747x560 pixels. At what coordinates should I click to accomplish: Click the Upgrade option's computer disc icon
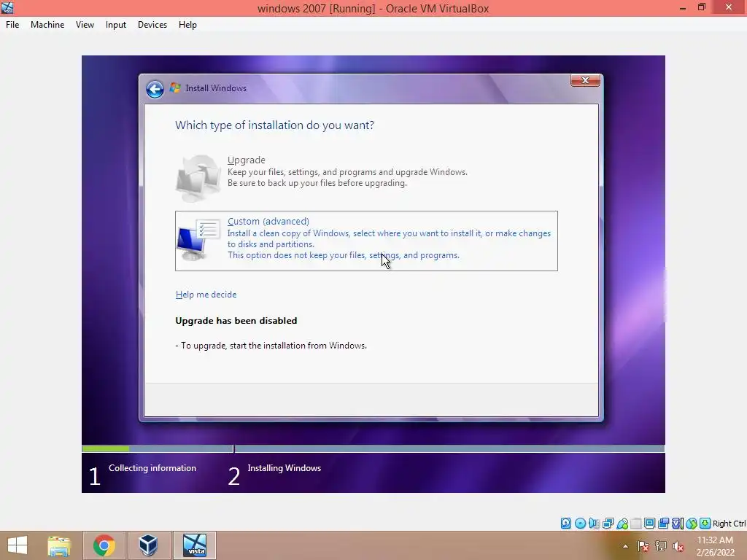coord(198,178)
